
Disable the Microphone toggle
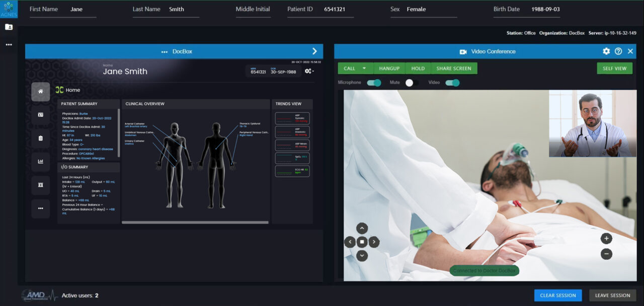point(373,83)
